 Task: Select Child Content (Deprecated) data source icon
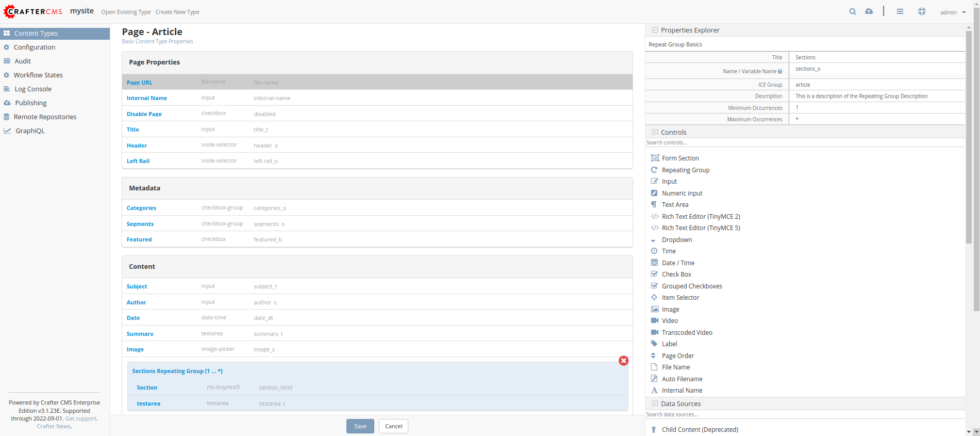(x=654, y=429)
